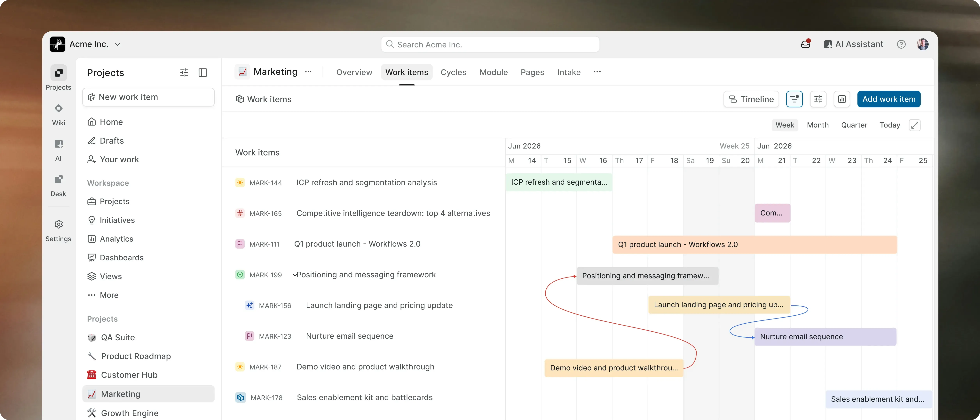The image size is (980, 420).
Task: Click the Acme Inc. logo
Action: point(57,44)
